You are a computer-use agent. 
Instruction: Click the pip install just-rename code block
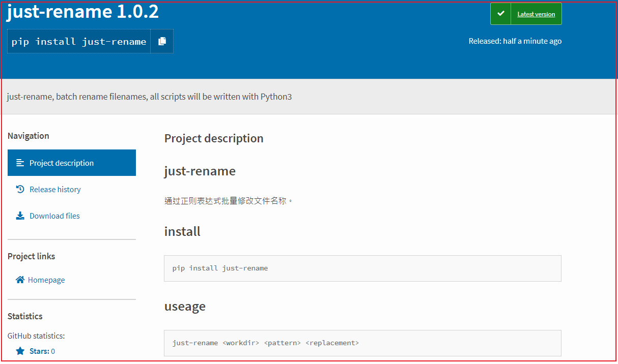point(362,268)
